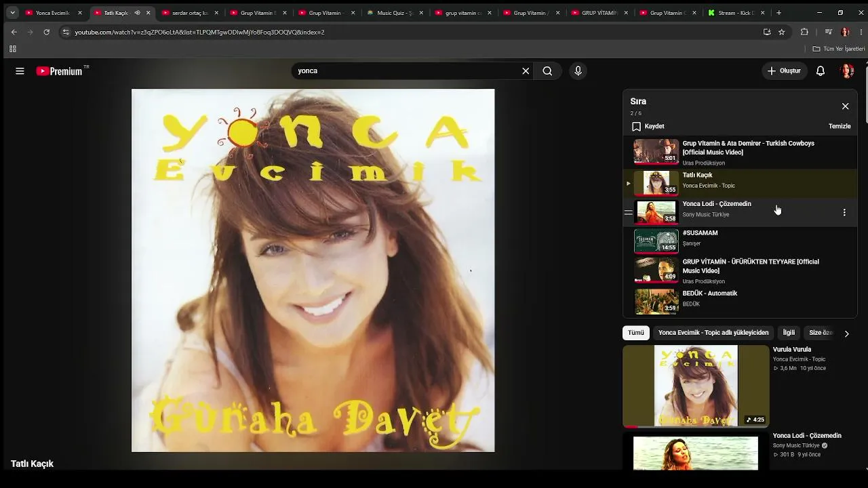Open the tab search dropdown arrow
868x488 pixels.
[12, 13]
